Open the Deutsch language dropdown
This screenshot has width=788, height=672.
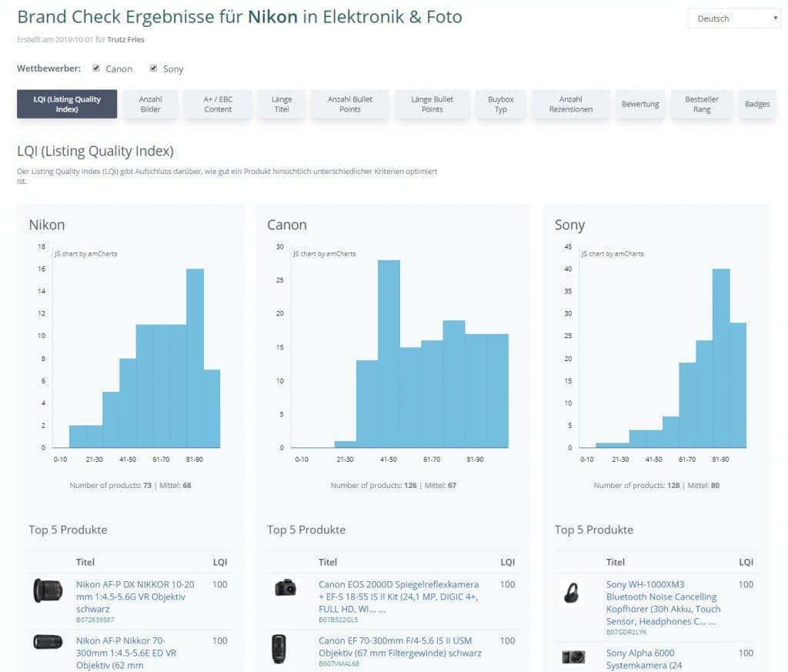point(733,18)
